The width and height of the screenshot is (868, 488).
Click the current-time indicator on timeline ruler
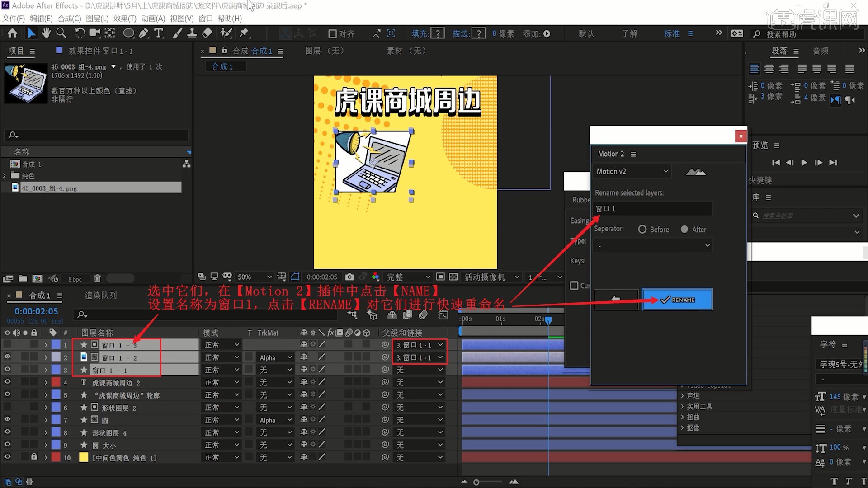[548, 320]
